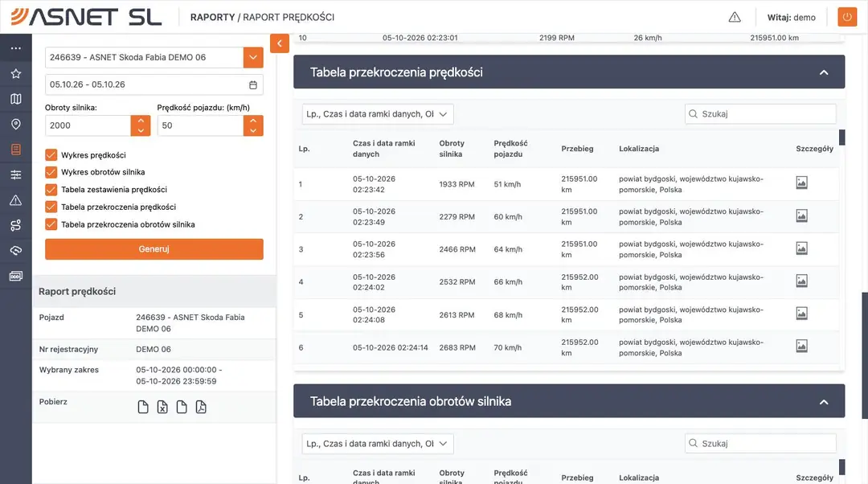This screenshot has width=868, height=484.
Task: Click the Szukaj field in the speed table
Action: [760, 114]
